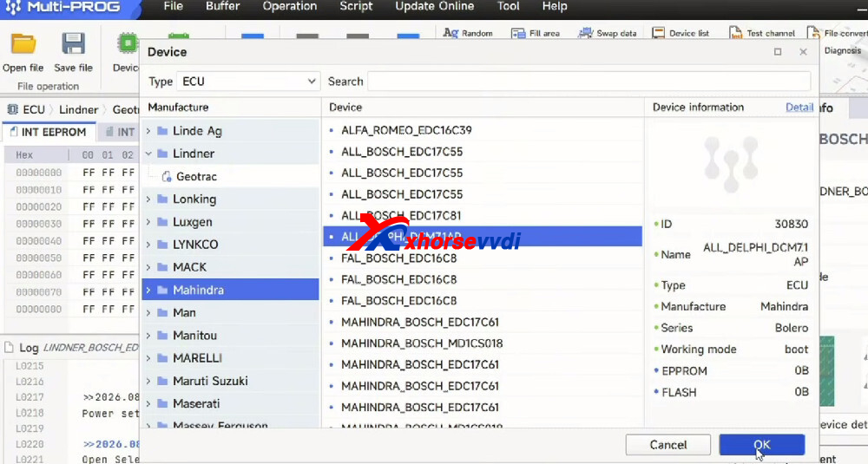
Task: Click the Swap data tool
Action: [x=608, y=33]
